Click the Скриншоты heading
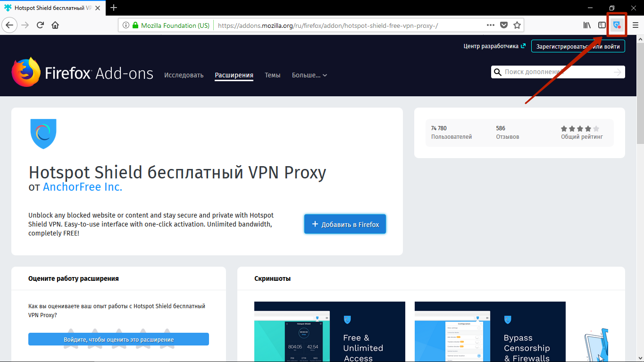The height and width of the screenshot is (362, 644). pos(272,278)
